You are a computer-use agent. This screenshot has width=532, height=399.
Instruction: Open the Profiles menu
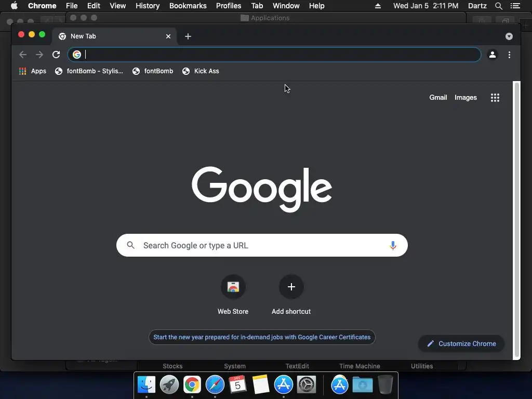pos(229,6)
